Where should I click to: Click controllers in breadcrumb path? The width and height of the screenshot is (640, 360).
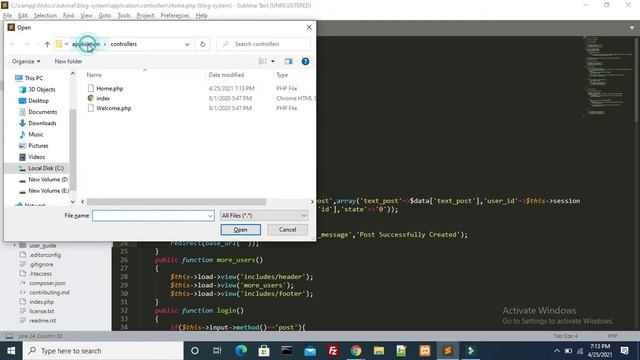[x=124, y=44]
